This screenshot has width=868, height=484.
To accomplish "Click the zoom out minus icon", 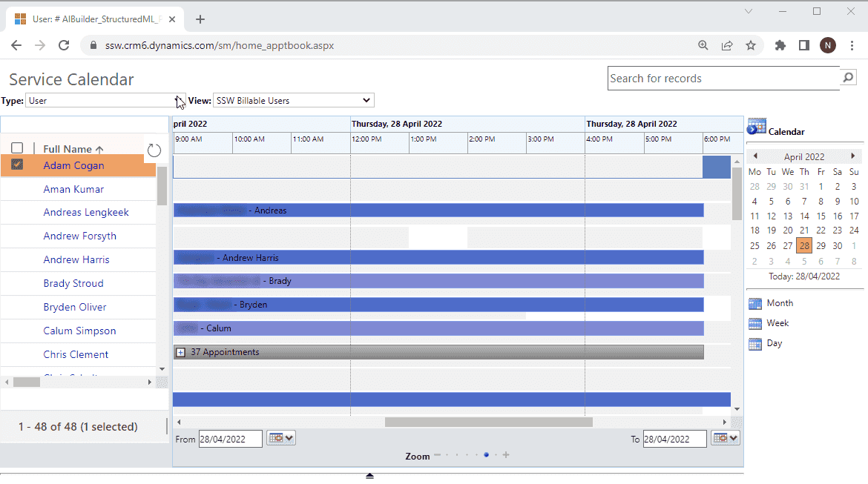I will [437, 455].
